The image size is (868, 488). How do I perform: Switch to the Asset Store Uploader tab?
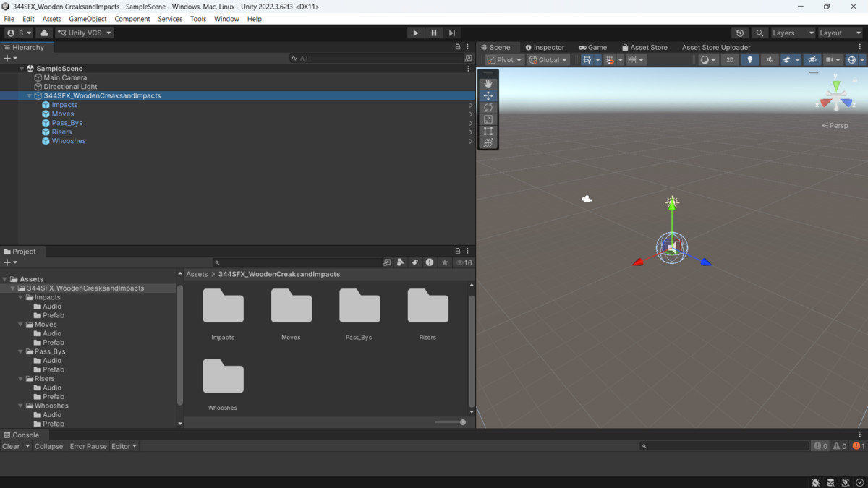coord(716,47)
